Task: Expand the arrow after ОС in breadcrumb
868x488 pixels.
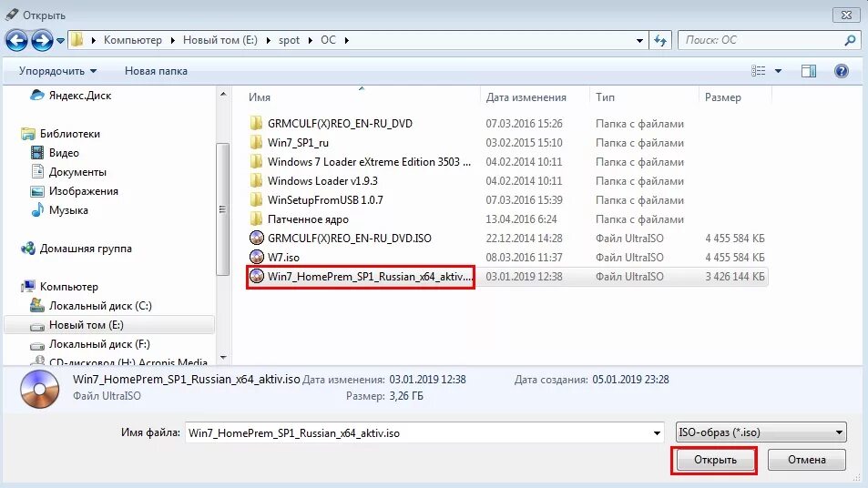Action: (x=347, y=40)
